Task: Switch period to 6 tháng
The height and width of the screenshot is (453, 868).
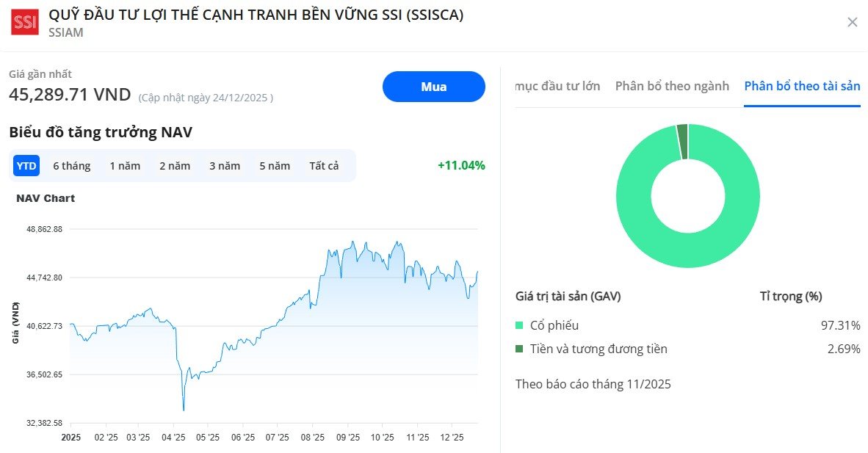Action: [x=71, y=165]
